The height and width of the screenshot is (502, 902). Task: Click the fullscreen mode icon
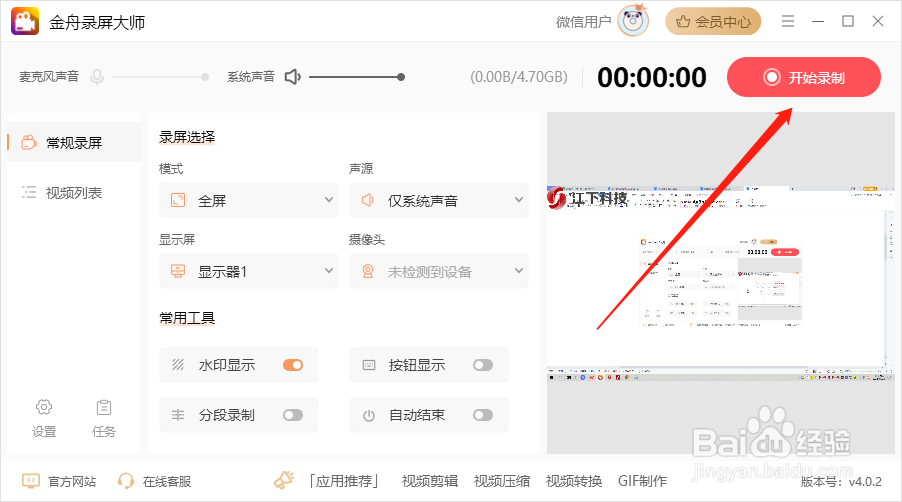(178, 200)
